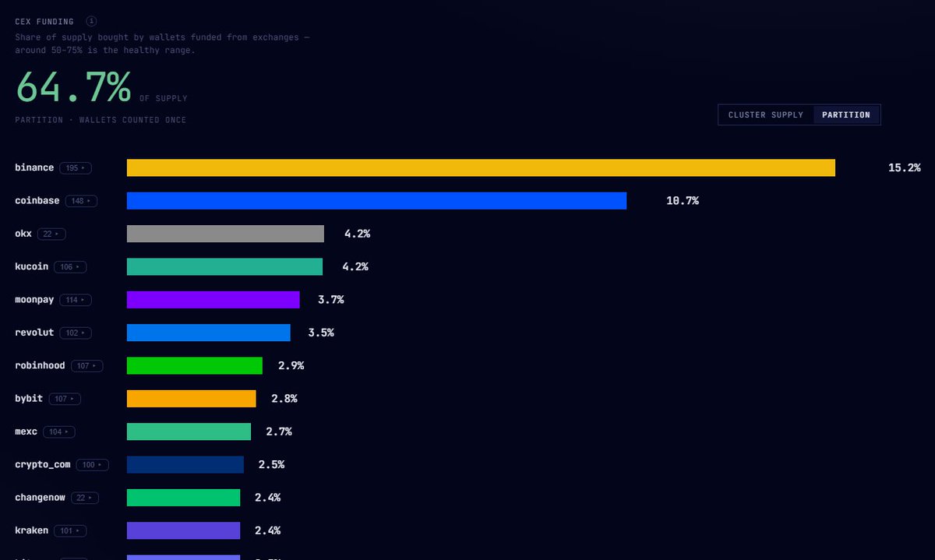Expand moonpay 114 wallets badge
This screenshot has height=560, width=935.
[76, 300]
